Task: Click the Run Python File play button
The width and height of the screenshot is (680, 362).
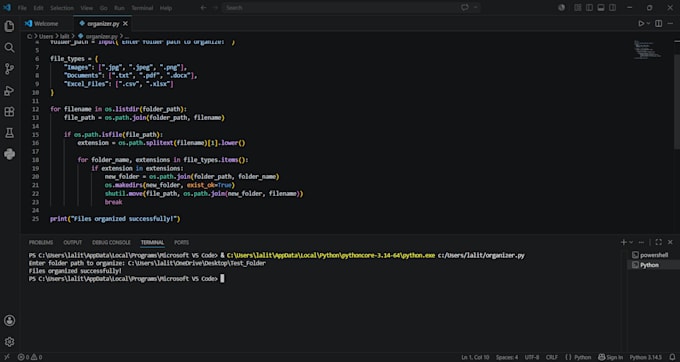Action: tap(641, 23)
